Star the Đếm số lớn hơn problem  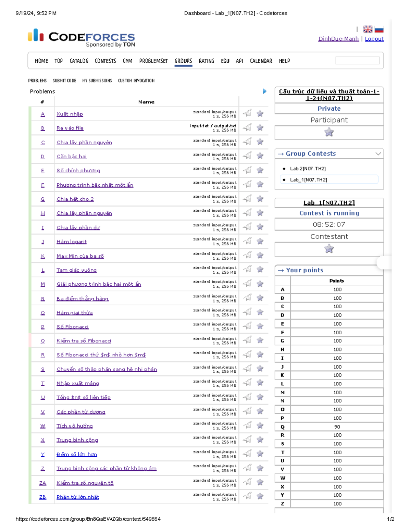point(260,454)
